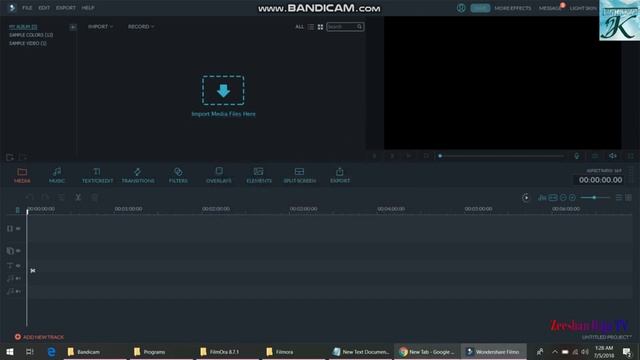Show hidden system tray icons chevron

tap(555, 352)
